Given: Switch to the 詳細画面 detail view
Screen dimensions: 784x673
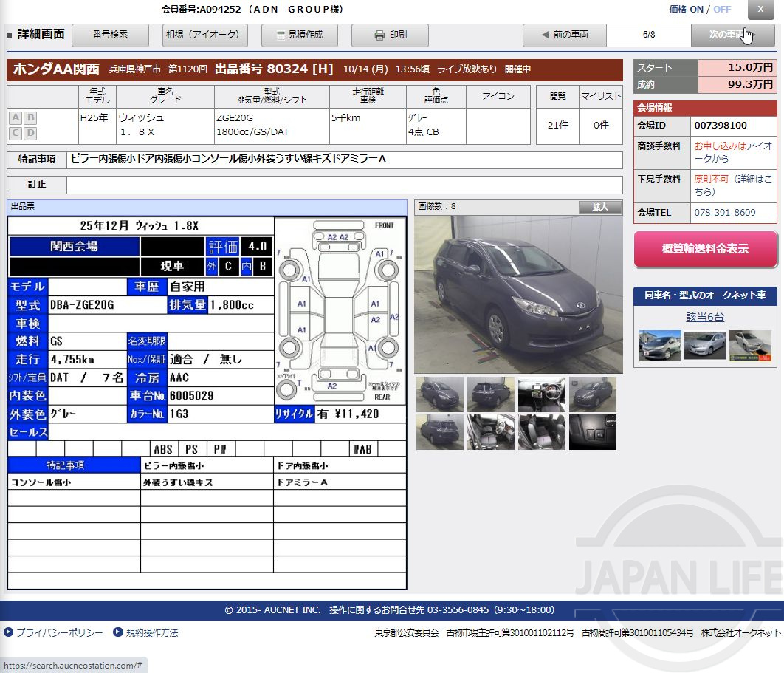Looking at the screenshot, I should [x=41, y=34].
